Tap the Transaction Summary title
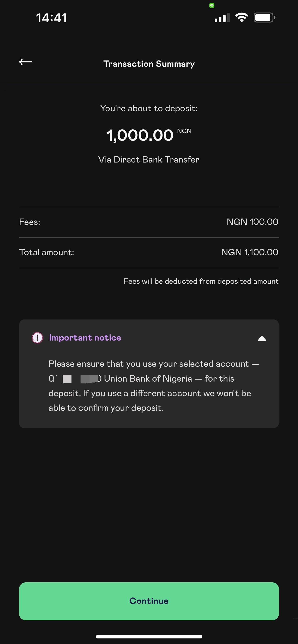298x644 pixels. (149, 64)
